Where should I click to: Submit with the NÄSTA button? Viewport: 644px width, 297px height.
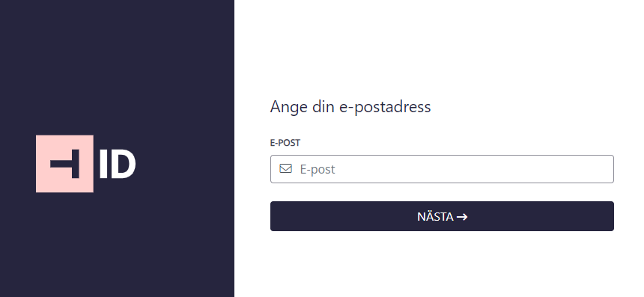coord(442,216)
